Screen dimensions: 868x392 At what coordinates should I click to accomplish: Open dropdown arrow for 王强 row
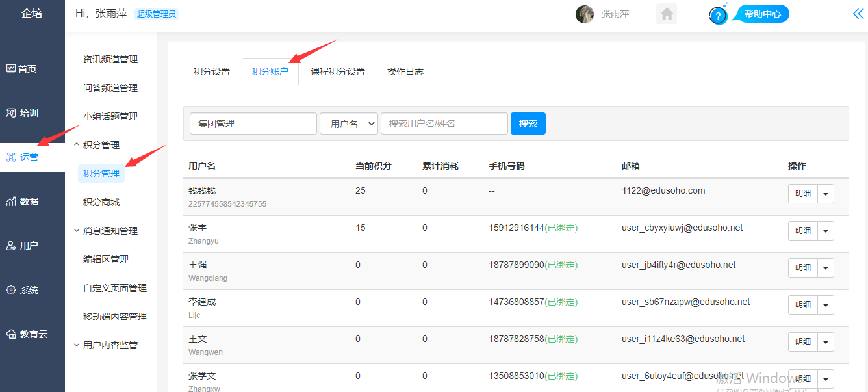point(826,268)
